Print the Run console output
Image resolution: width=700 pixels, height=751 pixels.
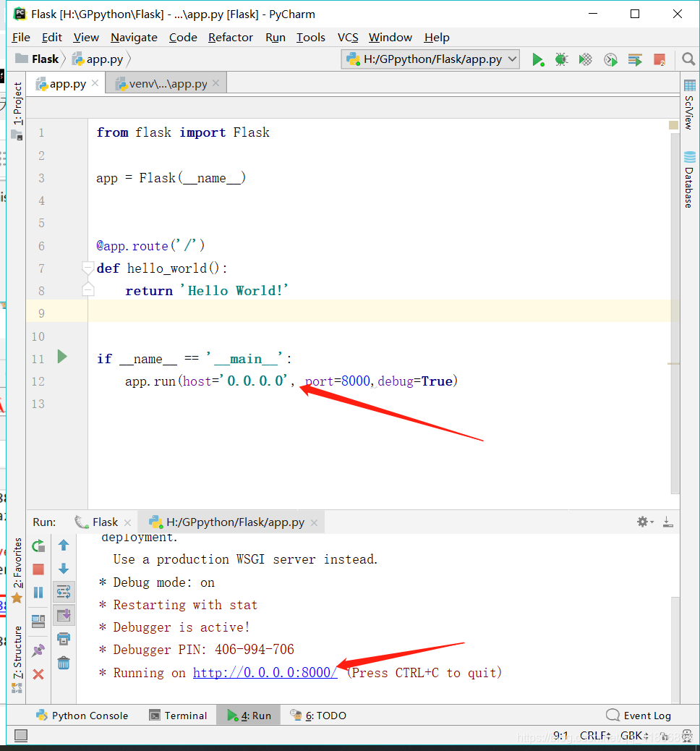(x=64, y=638)
